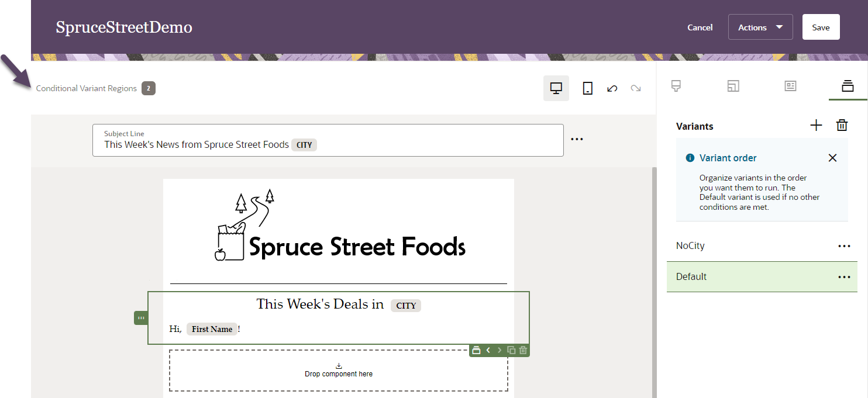Save the SpruceStreetDemo email
Screen dimensions: 868x398
pyautogui.click(x=821, y=27)
